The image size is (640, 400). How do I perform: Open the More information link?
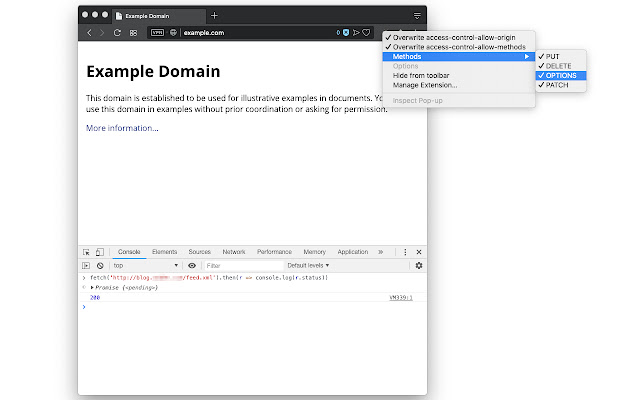click(122, 128)
